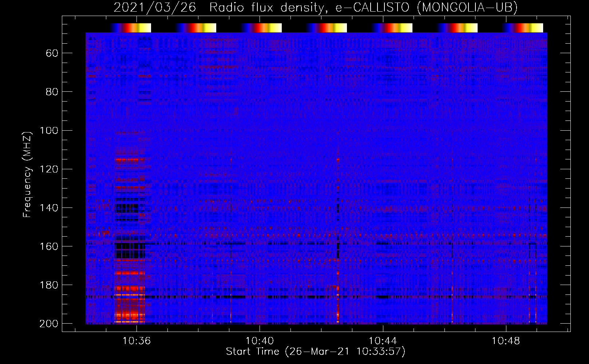The image size is (589, 364).
Task: Click the 200 frequency tick label
Action: pyautogui.click(x=49, y=324)
